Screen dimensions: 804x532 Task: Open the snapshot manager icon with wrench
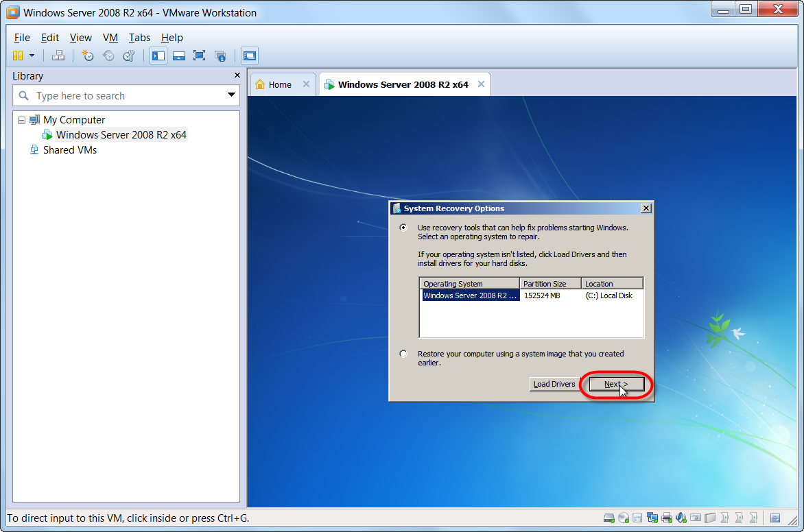(129, 56)
